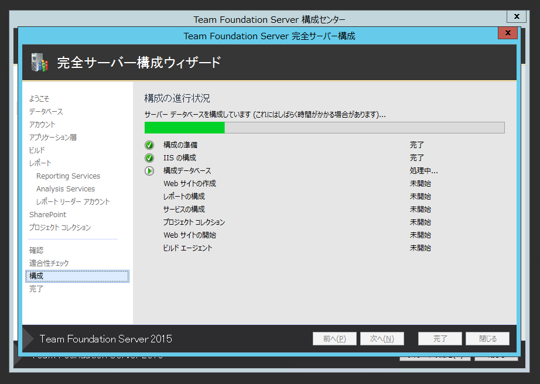Screen dimensions: 540x384
Task: Click プロジェクト コレクション in the task list
Action: 194,222
